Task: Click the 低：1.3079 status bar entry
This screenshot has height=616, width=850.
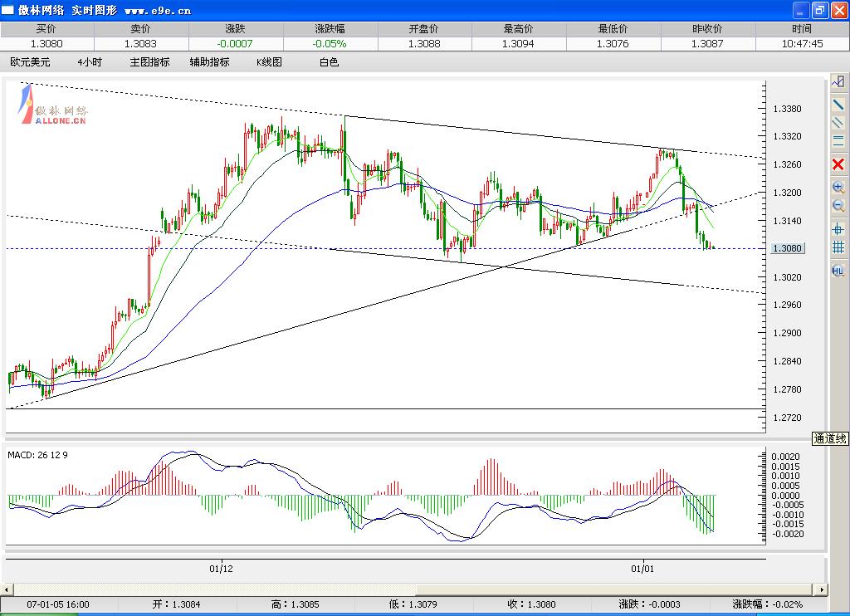Action: [x=413, y=604]
